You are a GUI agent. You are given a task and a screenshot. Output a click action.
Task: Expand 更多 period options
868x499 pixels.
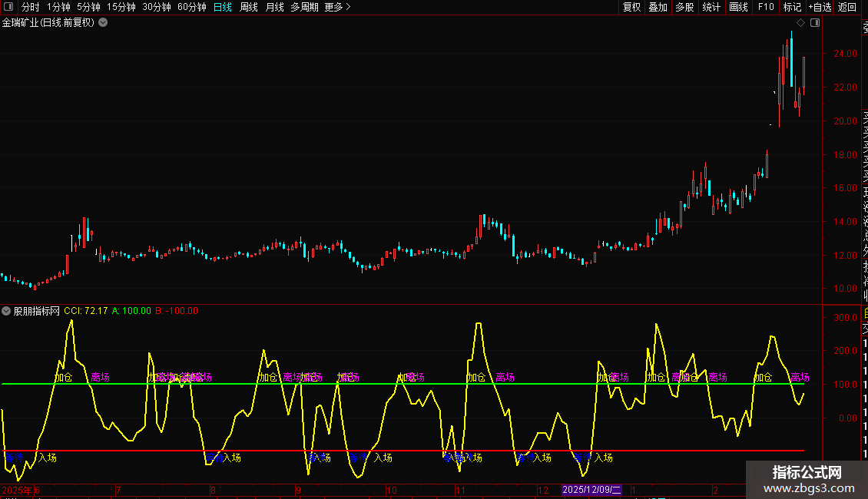(337, 7)
